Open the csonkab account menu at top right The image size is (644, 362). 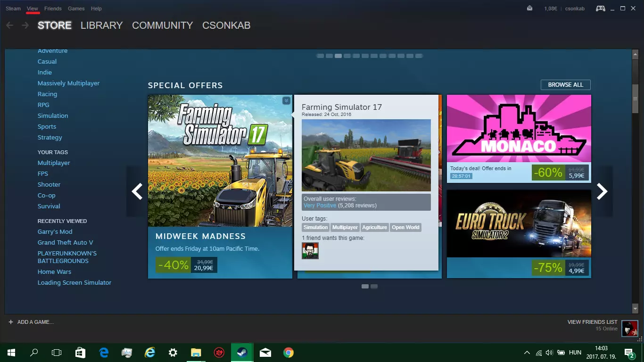tap(576, 8)
